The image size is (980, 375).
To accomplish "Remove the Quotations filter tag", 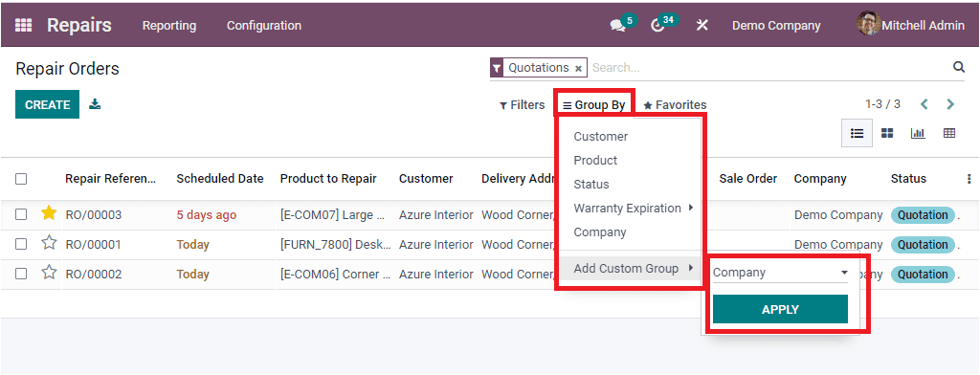I will (579, 68).
